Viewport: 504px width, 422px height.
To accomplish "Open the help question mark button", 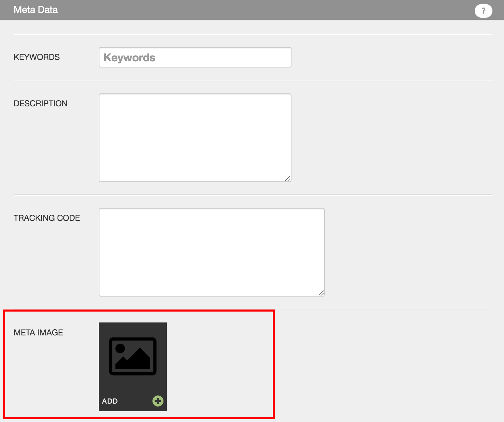I will click(483, 11).
